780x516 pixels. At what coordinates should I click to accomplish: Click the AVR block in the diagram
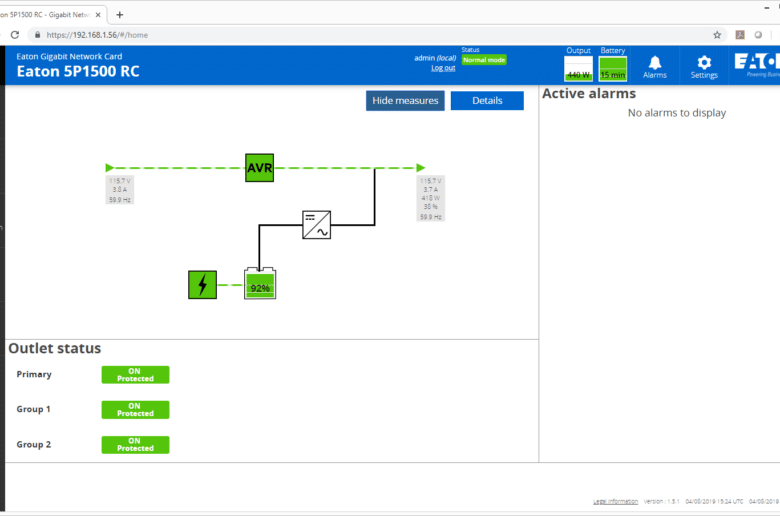(x=259, y=168)
